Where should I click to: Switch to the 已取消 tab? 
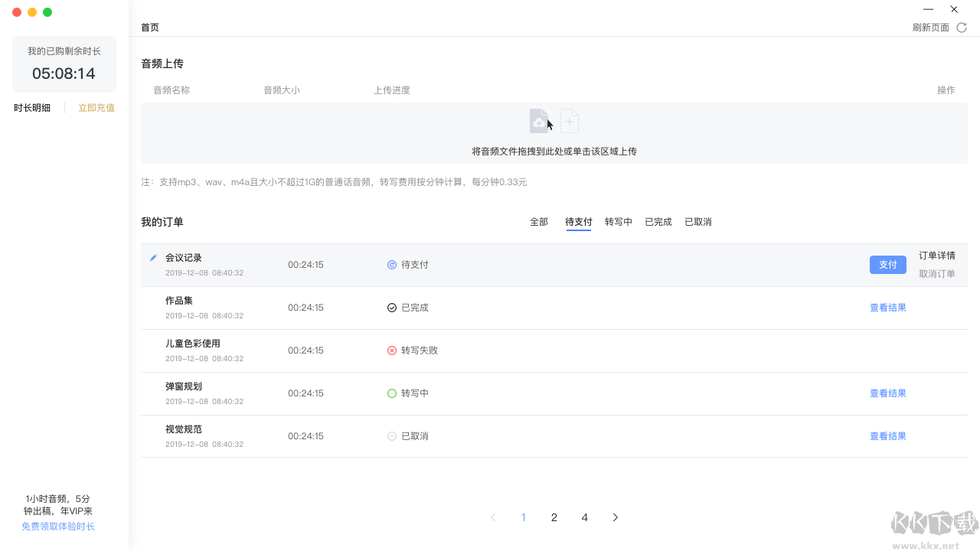(x=697, y=221)
